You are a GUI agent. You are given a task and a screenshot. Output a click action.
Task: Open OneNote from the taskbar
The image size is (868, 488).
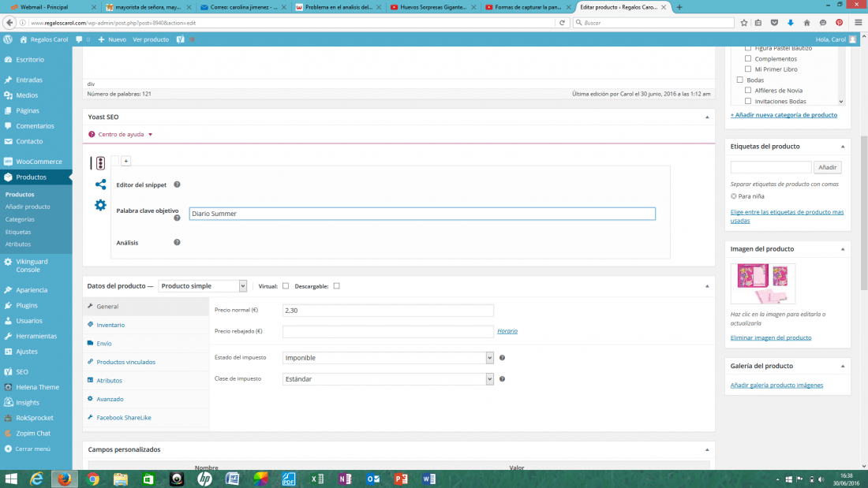pyautogui.click(x=345, y=479)
